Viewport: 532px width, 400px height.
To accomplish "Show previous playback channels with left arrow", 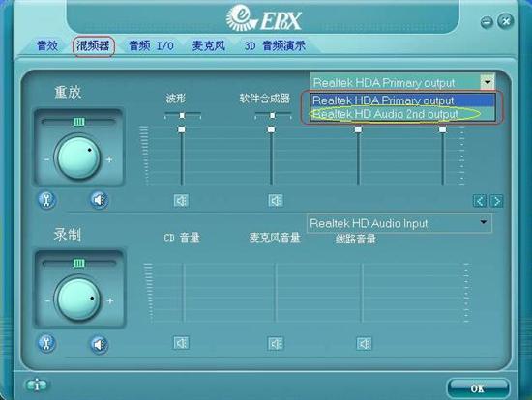I will (480, 201).
